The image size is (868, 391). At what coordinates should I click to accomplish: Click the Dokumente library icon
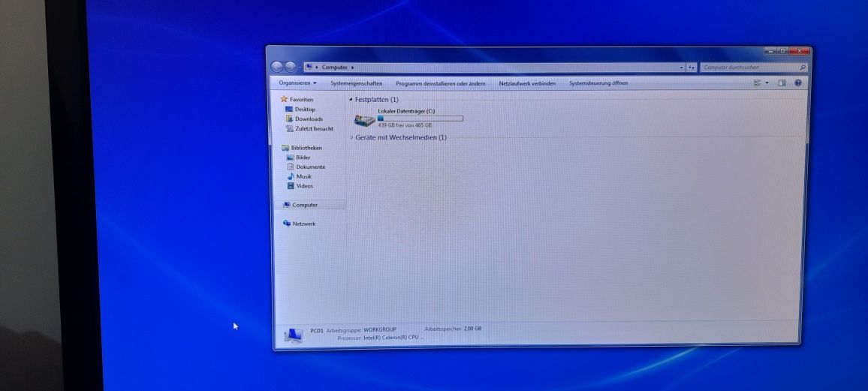291,167
